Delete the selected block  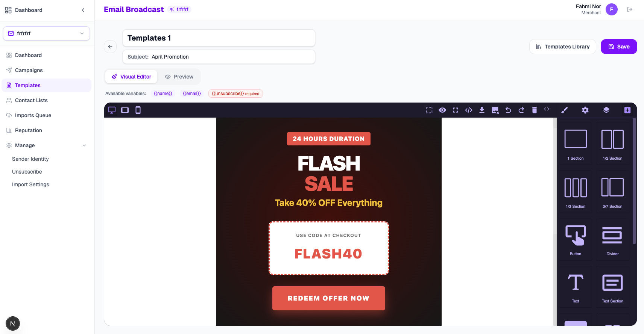click(x=535, y=110)
